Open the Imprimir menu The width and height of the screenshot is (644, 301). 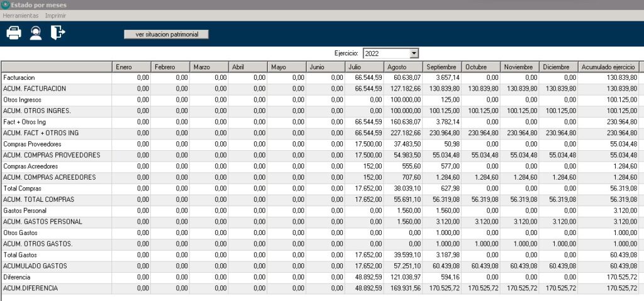tap(56, 15)
